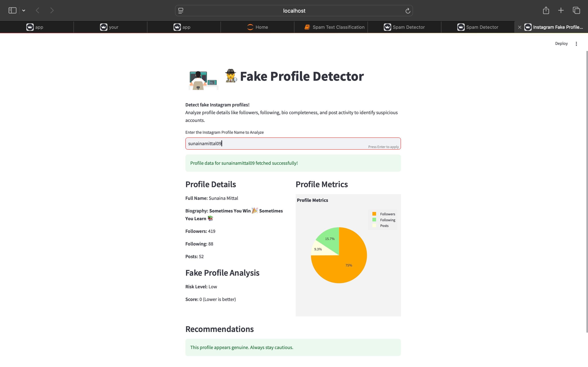Click the page settings icon in the address bar
Image resolution: width=588 pixels, height=367 pixels.
pyautogui.click(x=181, y=11)
